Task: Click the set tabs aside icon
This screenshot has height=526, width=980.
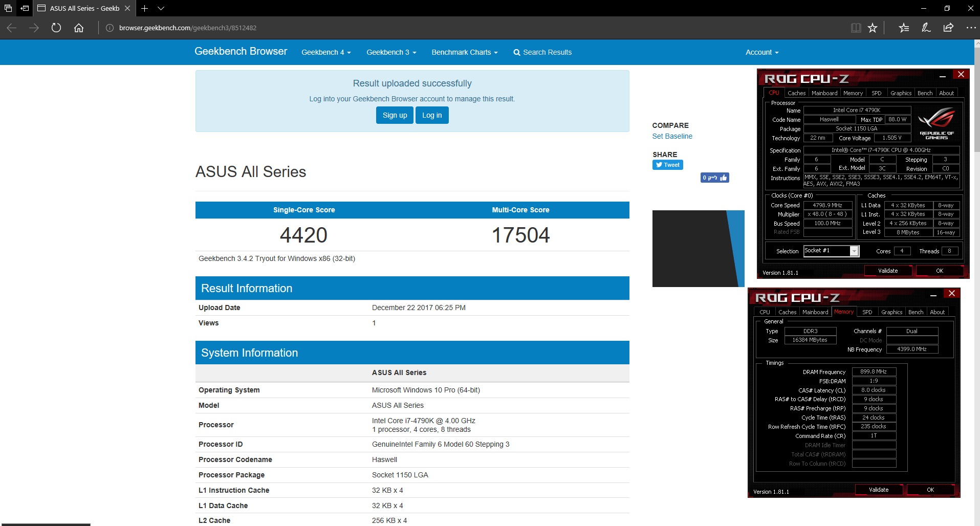Action: click(x=25, y=8)
